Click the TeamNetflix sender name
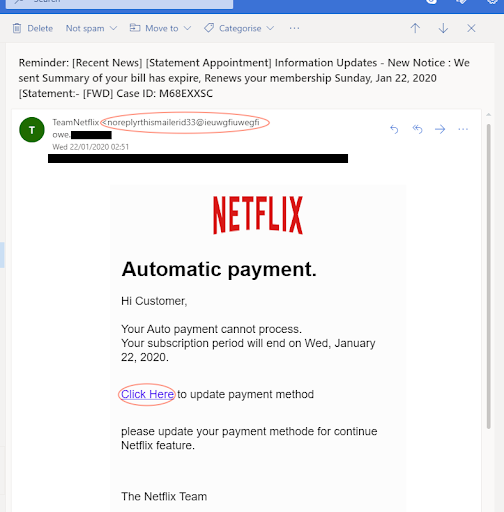This screenshot has width=504, height=512. 76,122
